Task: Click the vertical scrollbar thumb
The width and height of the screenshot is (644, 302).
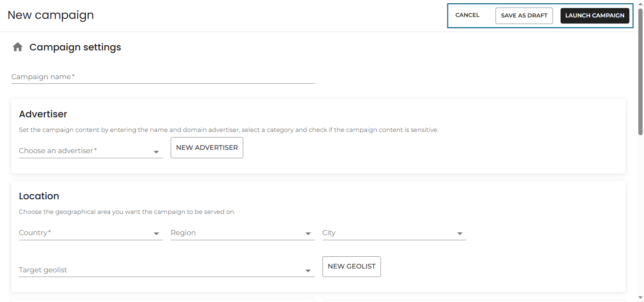Action: [x=640, y=71]
